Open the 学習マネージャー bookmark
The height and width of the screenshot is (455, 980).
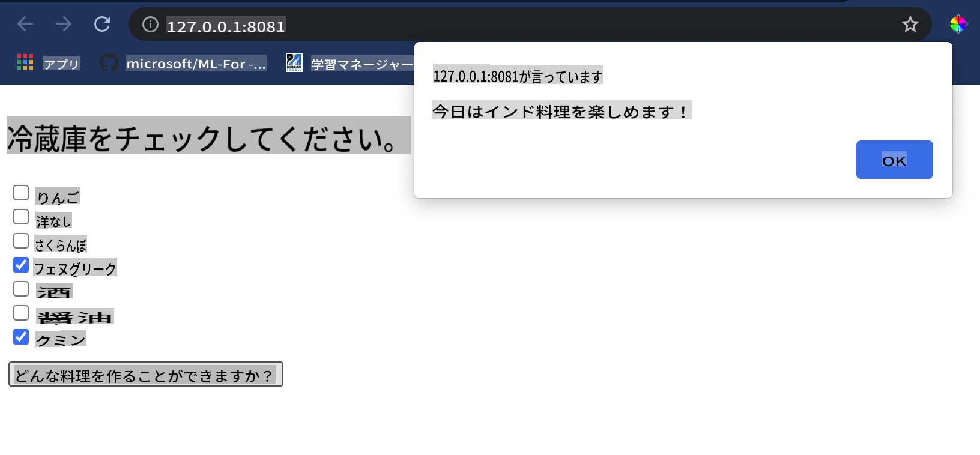pyautogui.click(x=350, y=63)
